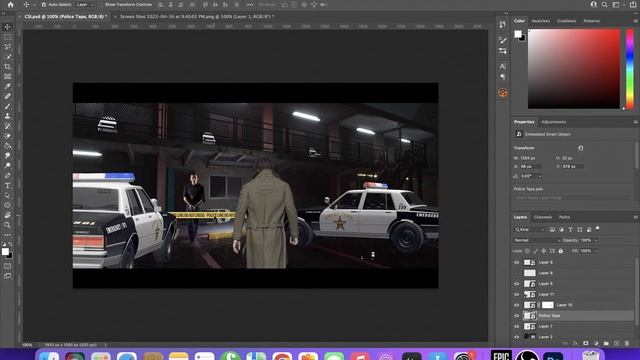Open the orange 3D panel icon
The width and height of the screenshot is (640, 360).
(x=502, y=93)
